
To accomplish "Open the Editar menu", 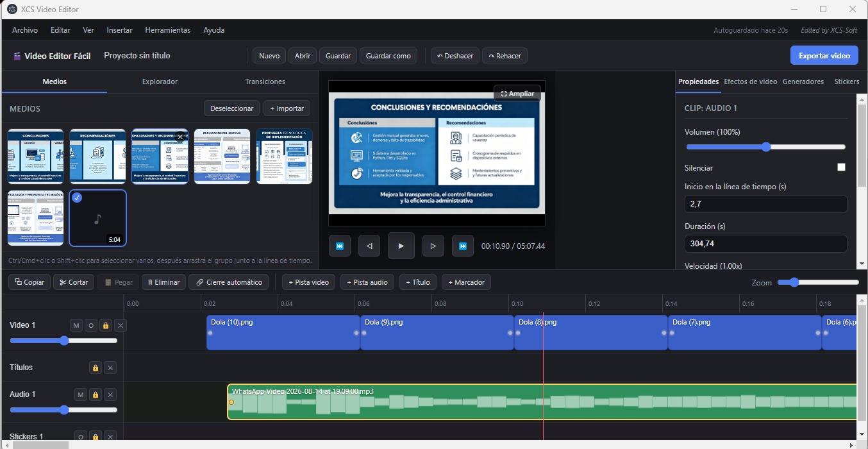I will click(x=60, y=30).
